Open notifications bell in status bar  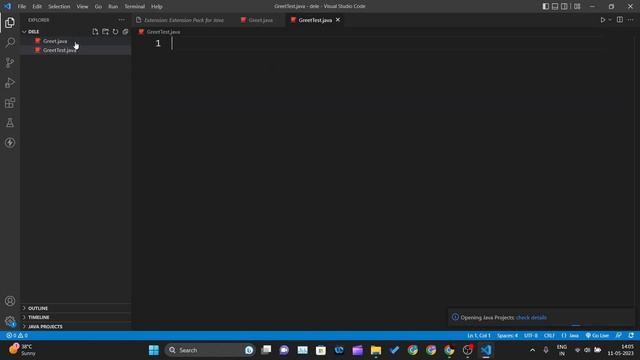click(x=631, y=336)
